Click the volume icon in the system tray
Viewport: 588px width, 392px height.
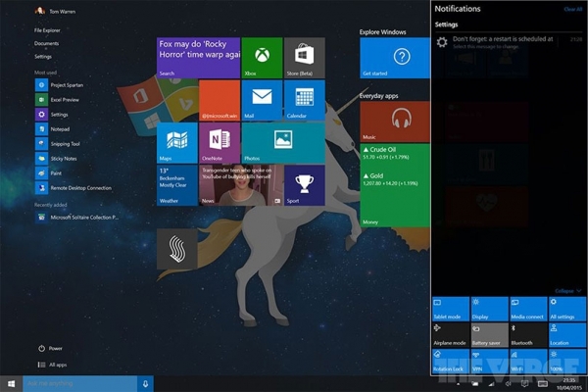pyautogui.click(x=508, y=384)
